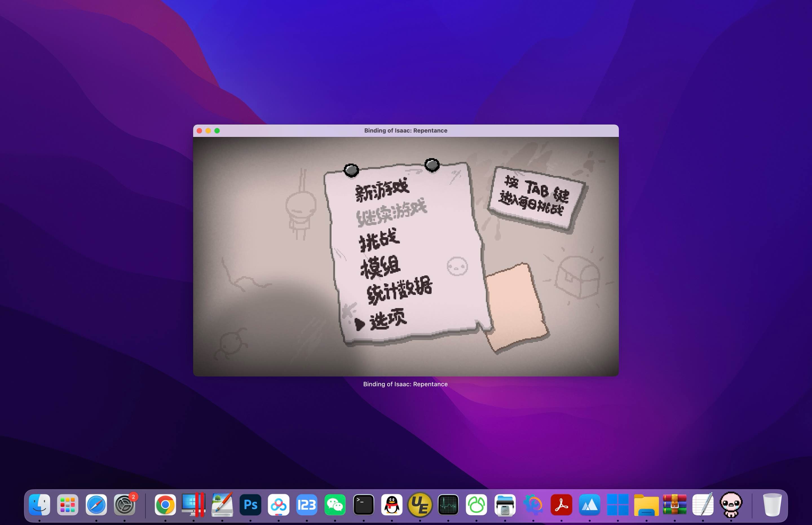Viewport: 812px width, 525px height.
Task: Switch to Binding of Isaac dock icon
Action: pos(731,504)
